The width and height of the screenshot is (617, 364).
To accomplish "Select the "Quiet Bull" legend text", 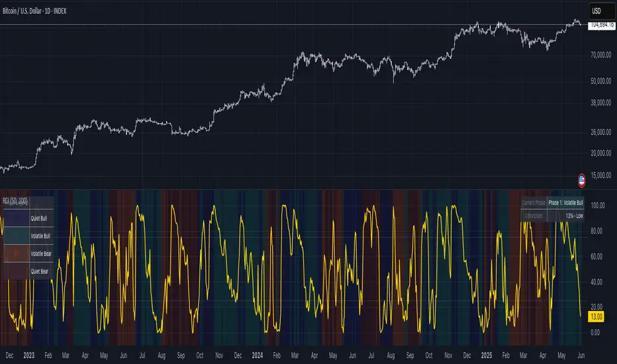I will pos(38,218).
